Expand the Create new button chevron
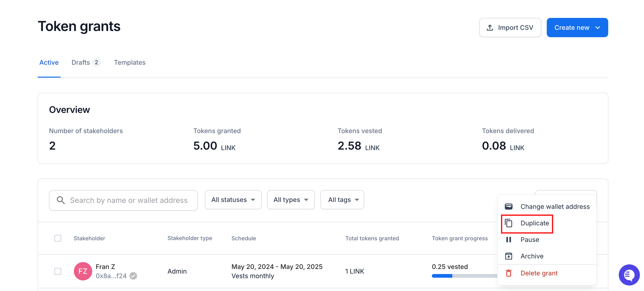This screenshot has width=644, height=291. click(598, 28)
